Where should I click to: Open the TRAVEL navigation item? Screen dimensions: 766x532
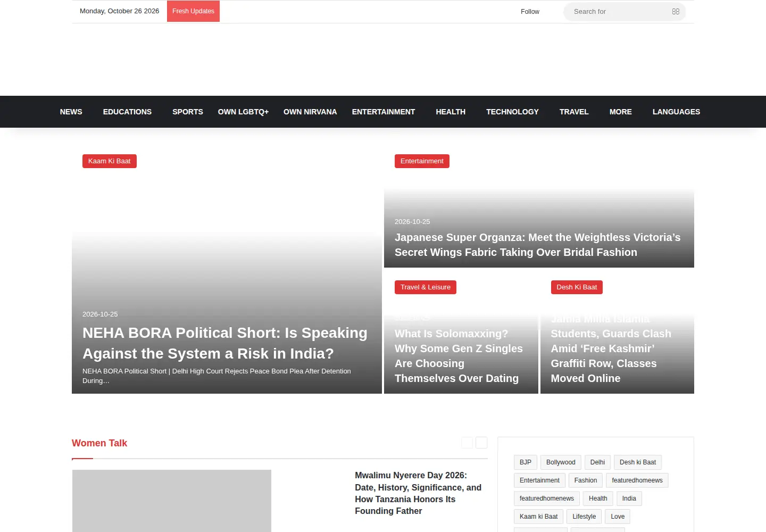point(574,112)
